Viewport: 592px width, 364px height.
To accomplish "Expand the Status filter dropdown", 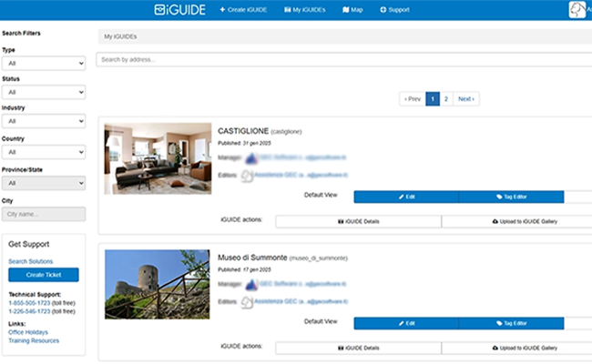I will (x=44, y=93).
